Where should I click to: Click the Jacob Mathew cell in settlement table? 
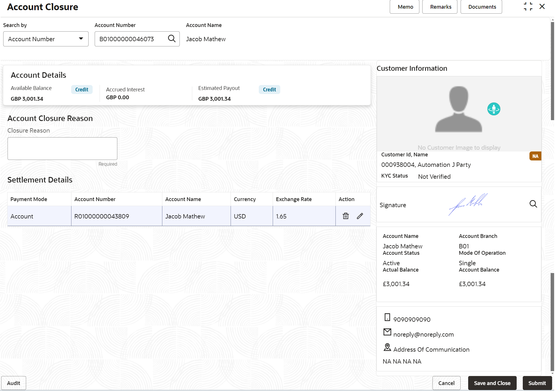tap(196, 216)
